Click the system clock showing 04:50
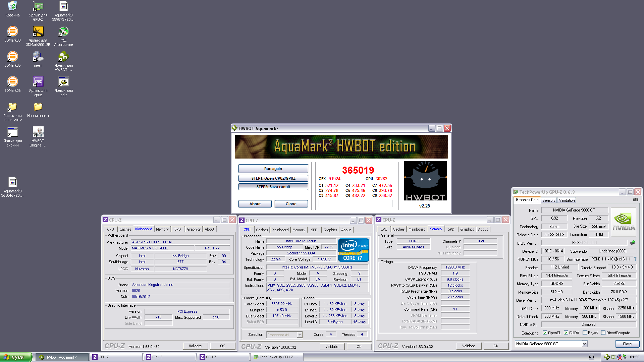Screen dimensions: 644x362 coord(635,357)
